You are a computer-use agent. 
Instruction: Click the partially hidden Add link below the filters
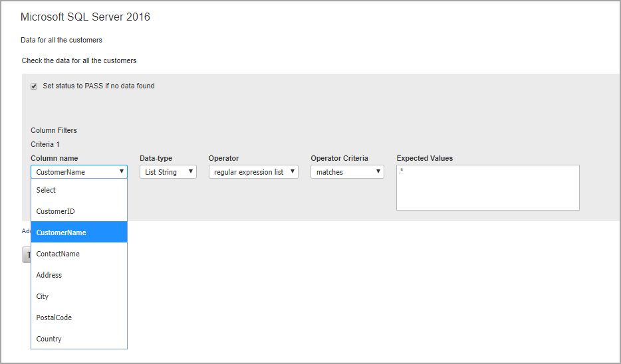tap(25, 231)
